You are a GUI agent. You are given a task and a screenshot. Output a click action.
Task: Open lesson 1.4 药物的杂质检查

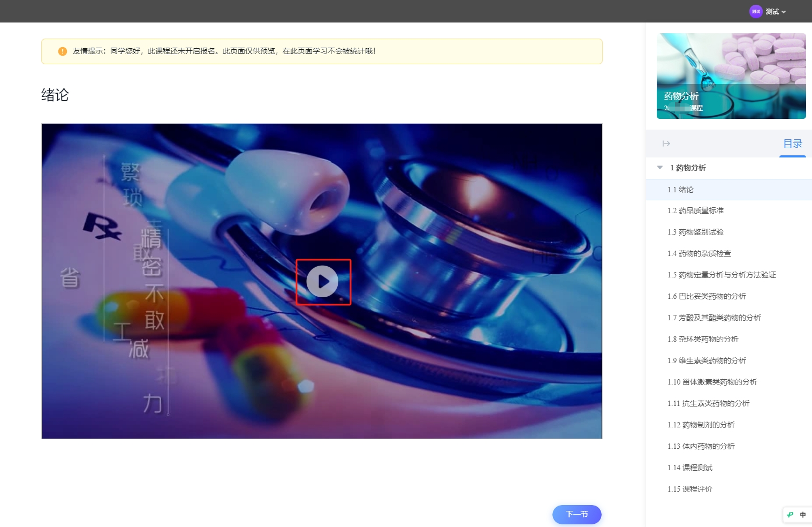tap(699, 253)
